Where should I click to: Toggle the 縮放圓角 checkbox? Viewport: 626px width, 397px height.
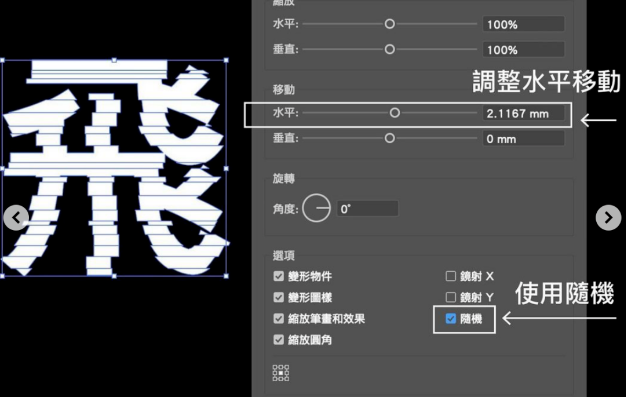(279, 339)
